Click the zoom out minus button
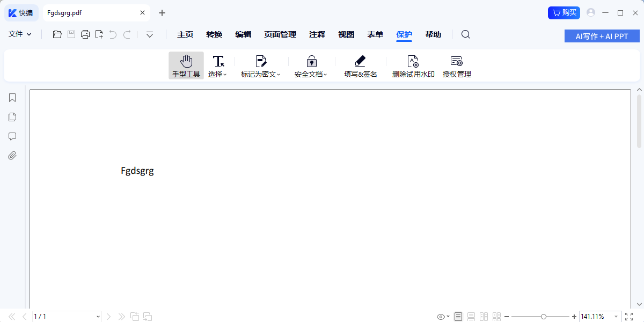The image size is (644, 322). (x=507, y=317)
